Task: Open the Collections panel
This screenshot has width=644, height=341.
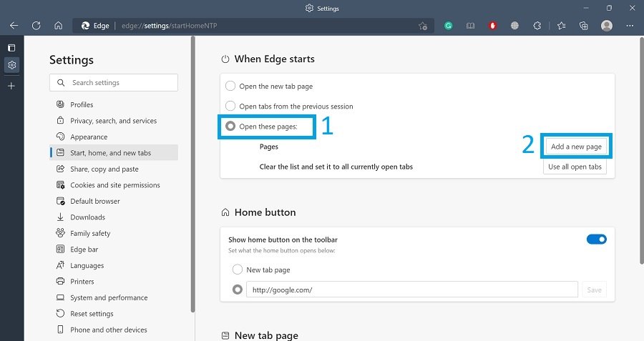Action: pyautogui.click(x=584, y=26)
